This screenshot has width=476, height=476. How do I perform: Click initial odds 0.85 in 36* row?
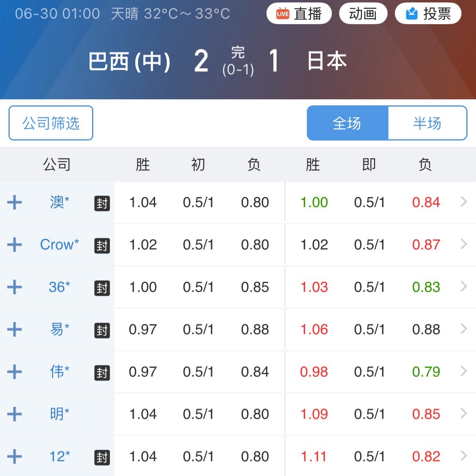(255, 287)
